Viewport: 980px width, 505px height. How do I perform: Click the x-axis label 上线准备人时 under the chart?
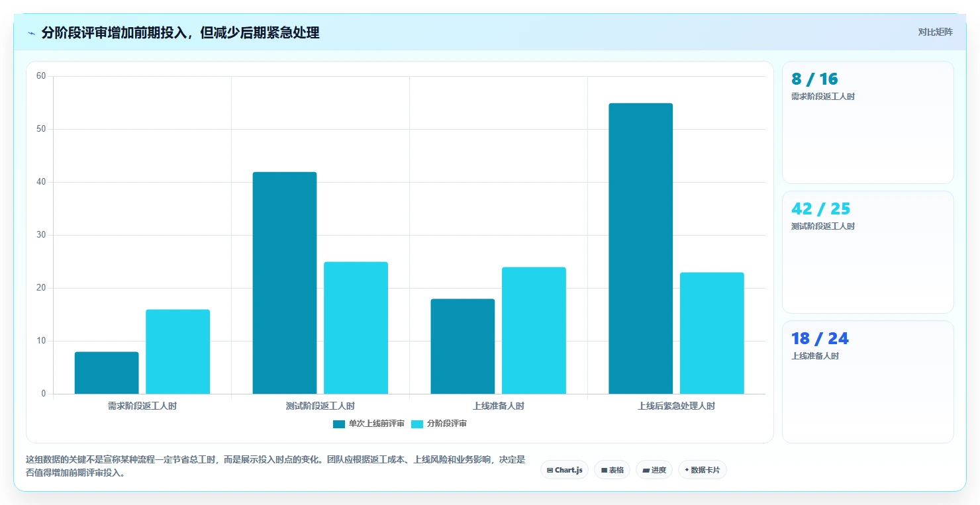(x=499, y=406)
